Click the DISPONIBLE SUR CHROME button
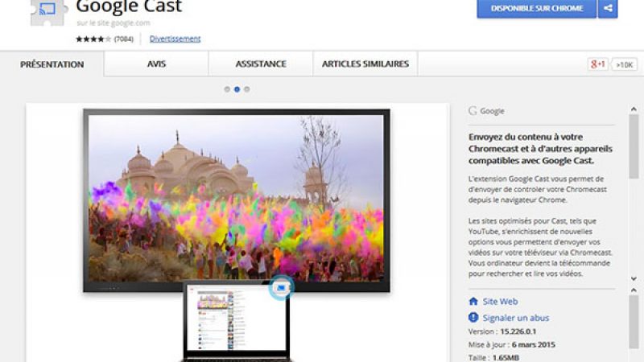Screen dimensions: 644x362 (x=536, y=9)
